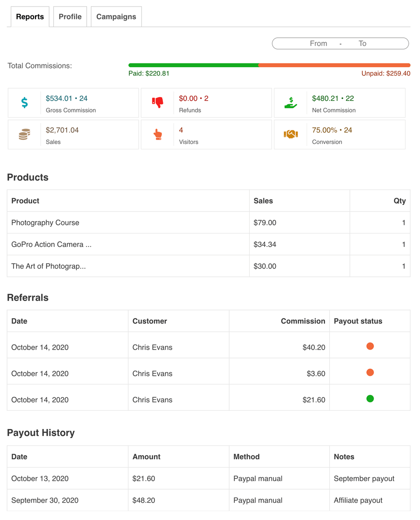This screenshot has height=520, width=420.
Task: Click the Visitors pointing hand icon
Action: 158,134
